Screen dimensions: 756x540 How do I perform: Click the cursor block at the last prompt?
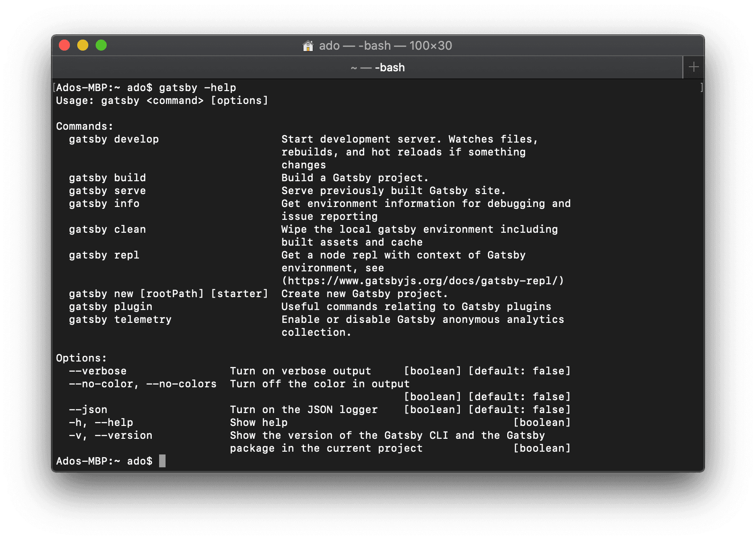[x=162, y=461]
